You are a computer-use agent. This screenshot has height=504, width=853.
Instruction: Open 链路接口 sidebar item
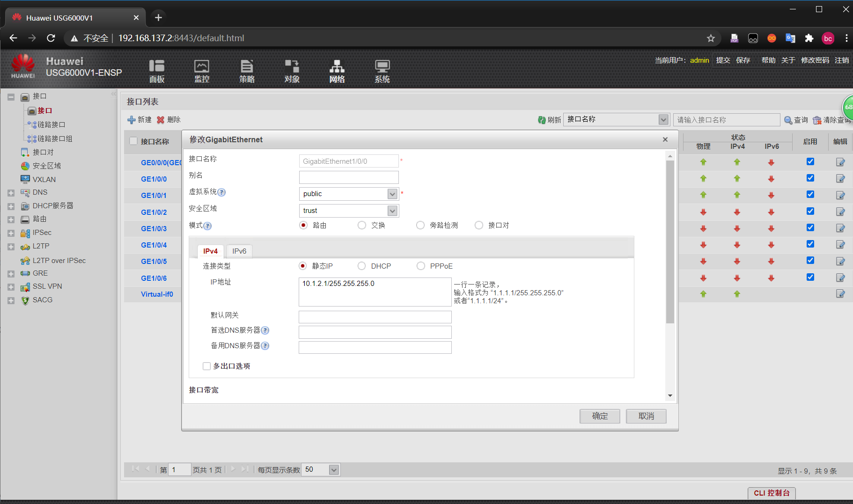coord(51,124)
